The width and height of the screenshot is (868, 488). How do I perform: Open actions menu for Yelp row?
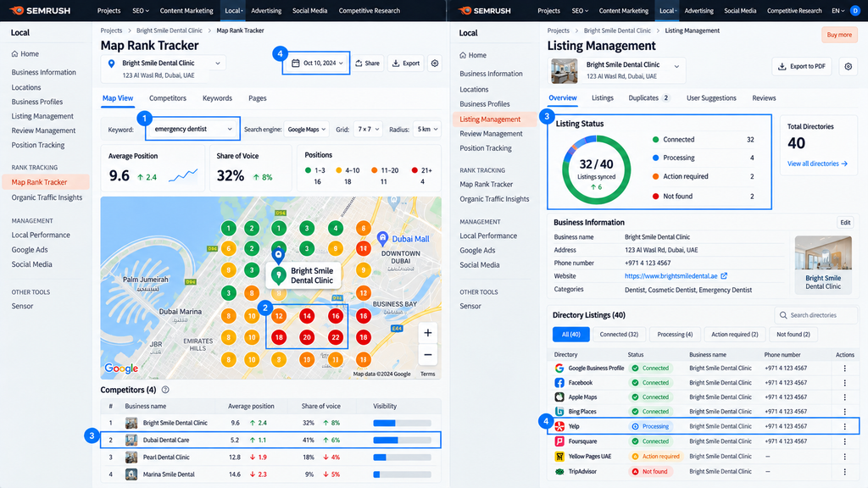[845, 427]
